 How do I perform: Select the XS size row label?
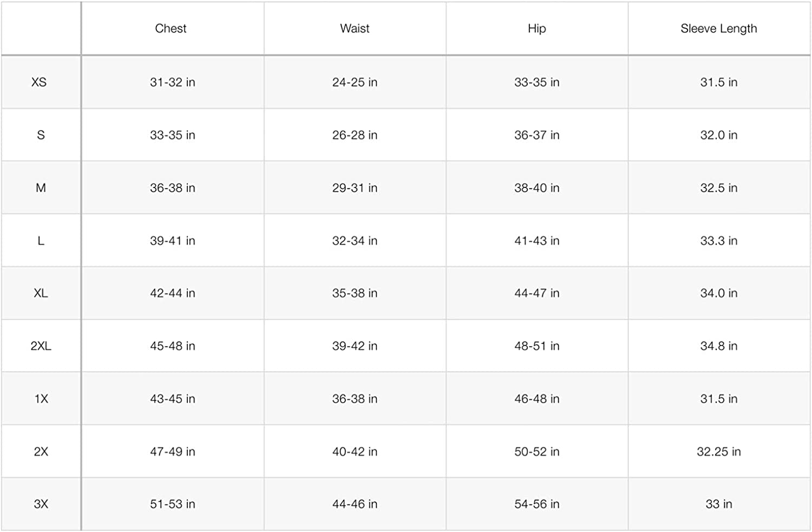[x=39, y=82]
